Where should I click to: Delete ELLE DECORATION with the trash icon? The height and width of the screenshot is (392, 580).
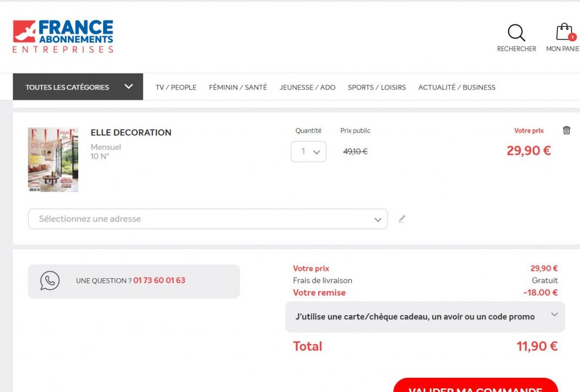pos(566,130)
